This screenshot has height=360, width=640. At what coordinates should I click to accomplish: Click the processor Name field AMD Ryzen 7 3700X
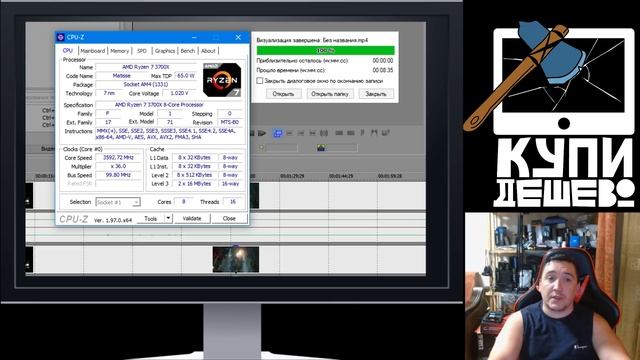(x=146, y=67)
